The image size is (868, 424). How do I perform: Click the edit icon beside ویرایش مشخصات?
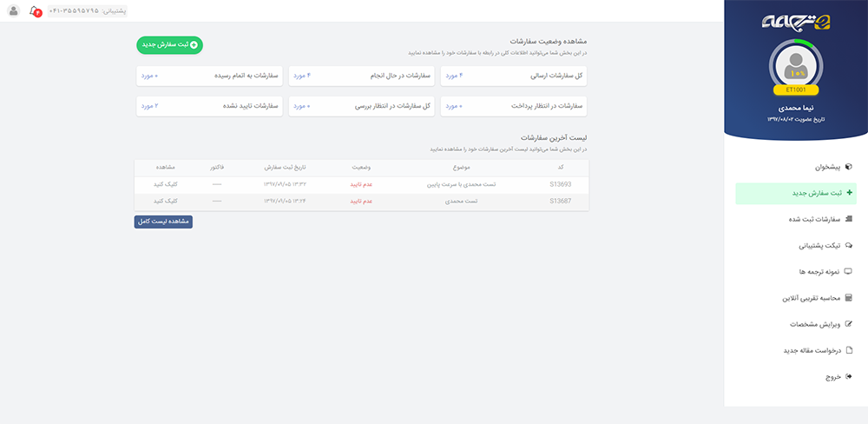850,324
